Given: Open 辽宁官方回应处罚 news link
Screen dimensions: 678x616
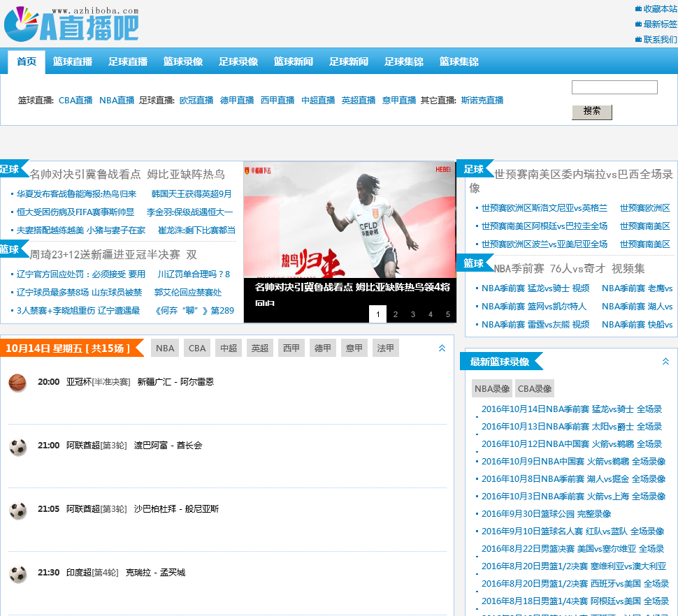Looking at the screenshot, I should click(81, 274).
